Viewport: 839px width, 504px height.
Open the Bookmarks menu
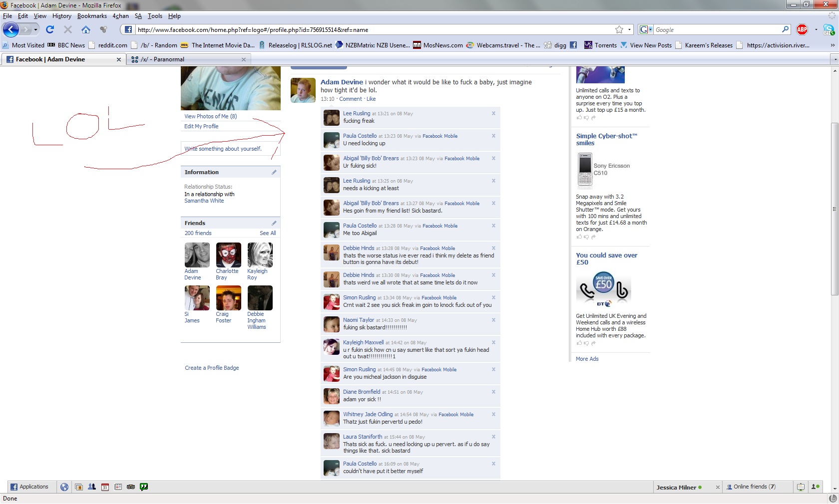(92, 16)
